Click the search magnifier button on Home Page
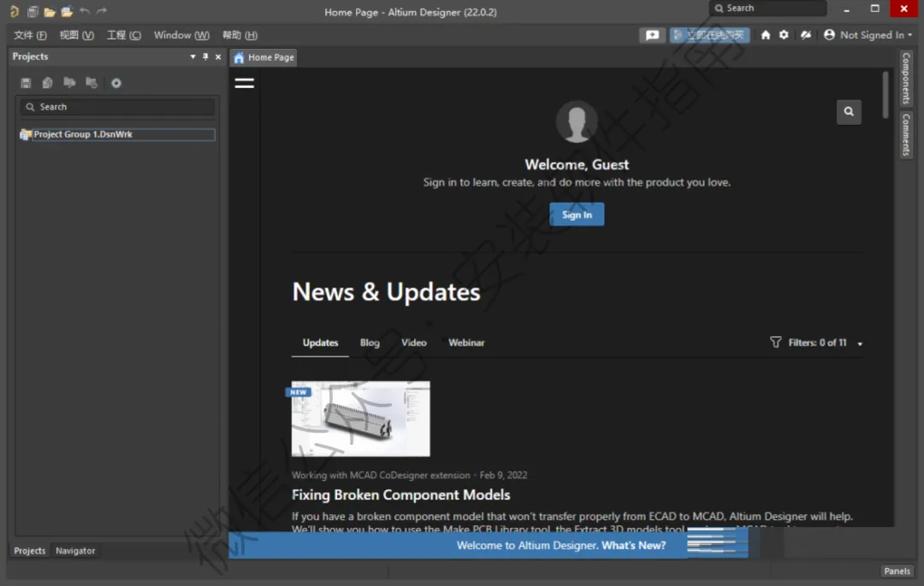The width and height of the screenshot is (924, 586). (849, 111)
